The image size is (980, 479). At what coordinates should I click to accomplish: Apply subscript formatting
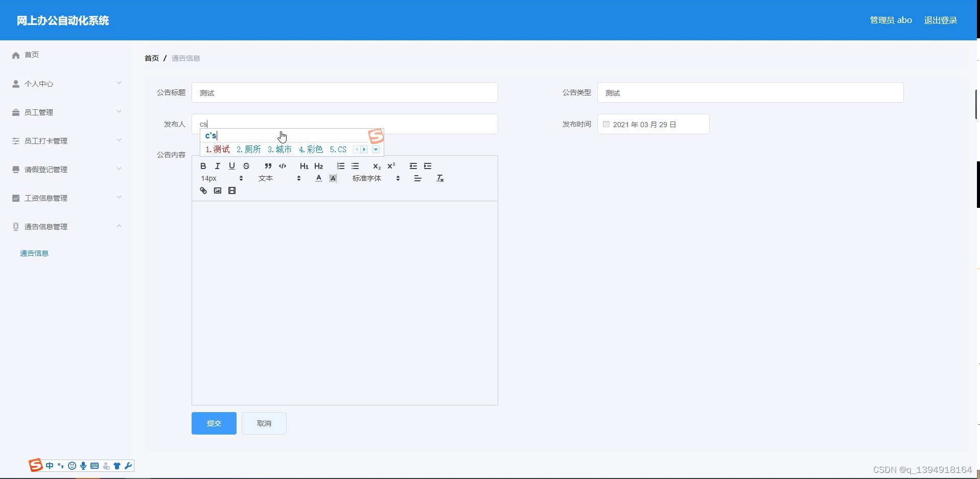377,166
